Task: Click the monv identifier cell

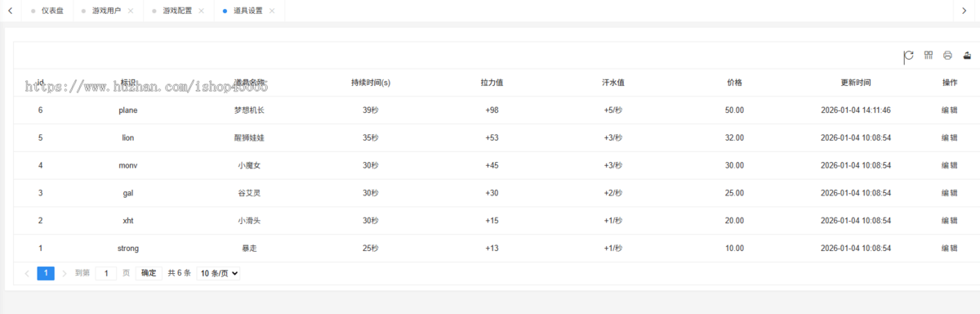Action: click(x=128, y=165)
